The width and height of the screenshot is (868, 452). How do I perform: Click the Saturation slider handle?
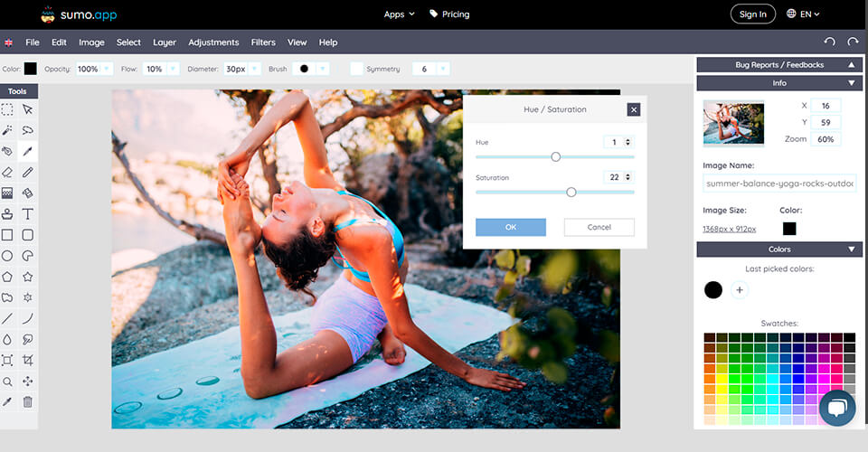coord(571,192)
